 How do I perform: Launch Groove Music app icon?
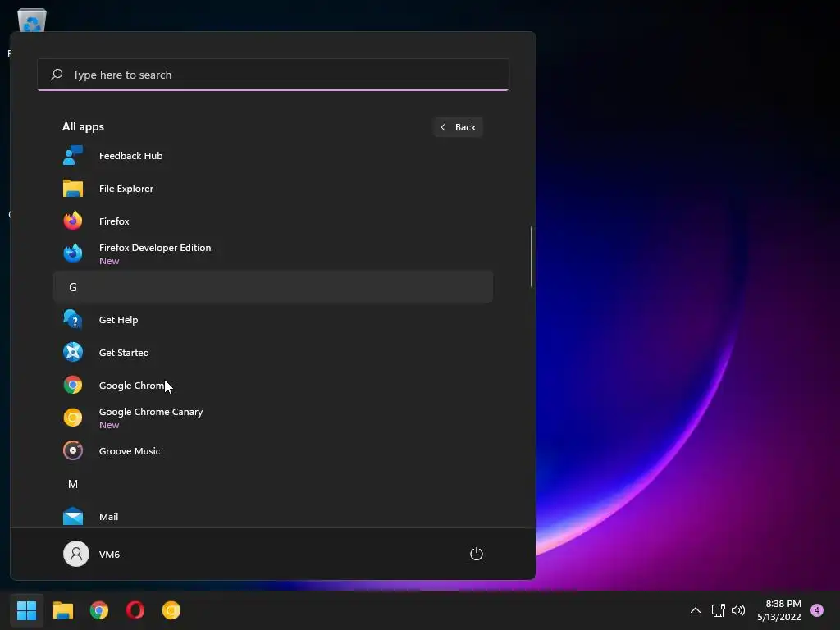click(x=73, y=450)
